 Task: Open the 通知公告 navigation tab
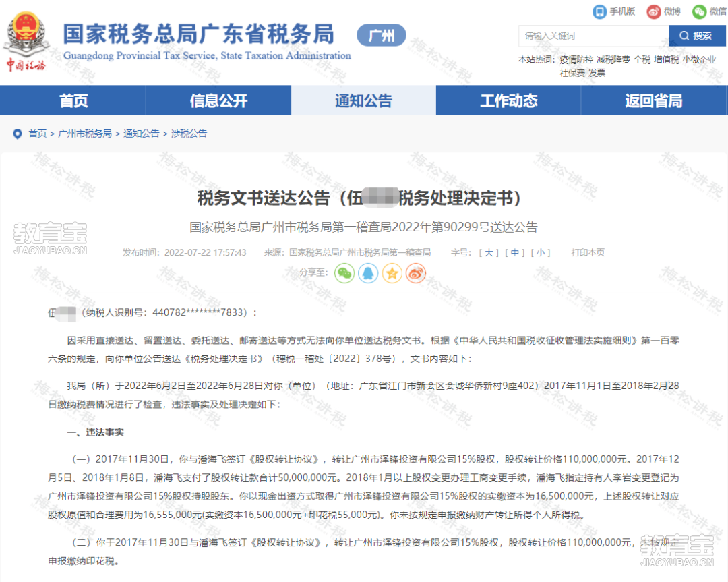[x=363, y=100]
